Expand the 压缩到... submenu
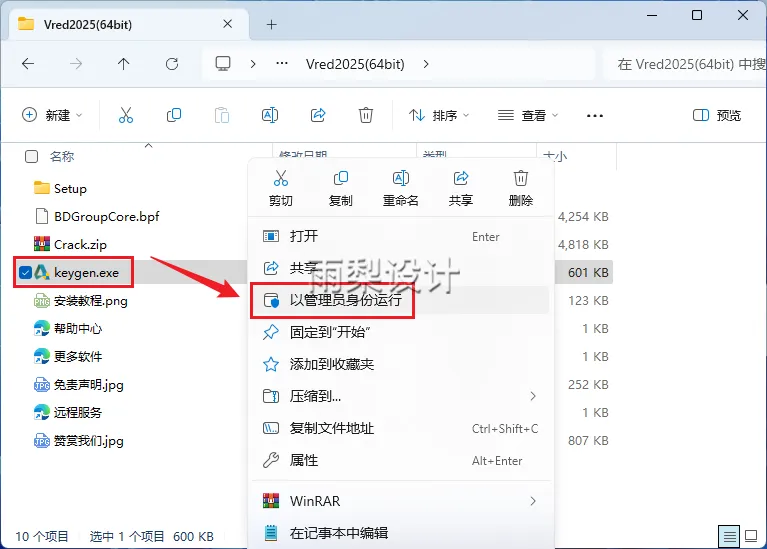 click(533, 396)
